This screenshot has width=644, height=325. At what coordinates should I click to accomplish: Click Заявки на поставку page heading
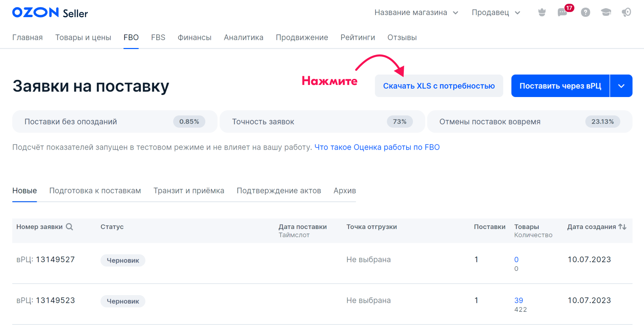pos(91,86)
